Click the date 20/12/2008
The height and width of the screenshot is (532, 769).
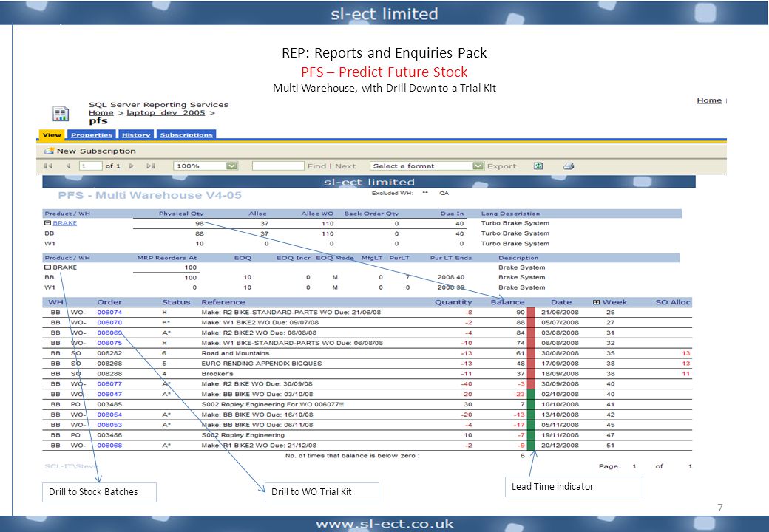[560, 446]
